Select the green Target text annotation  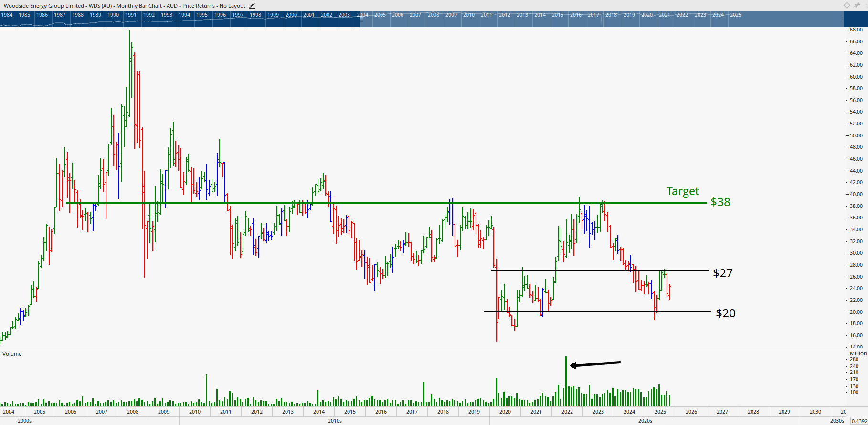point(682,191)
